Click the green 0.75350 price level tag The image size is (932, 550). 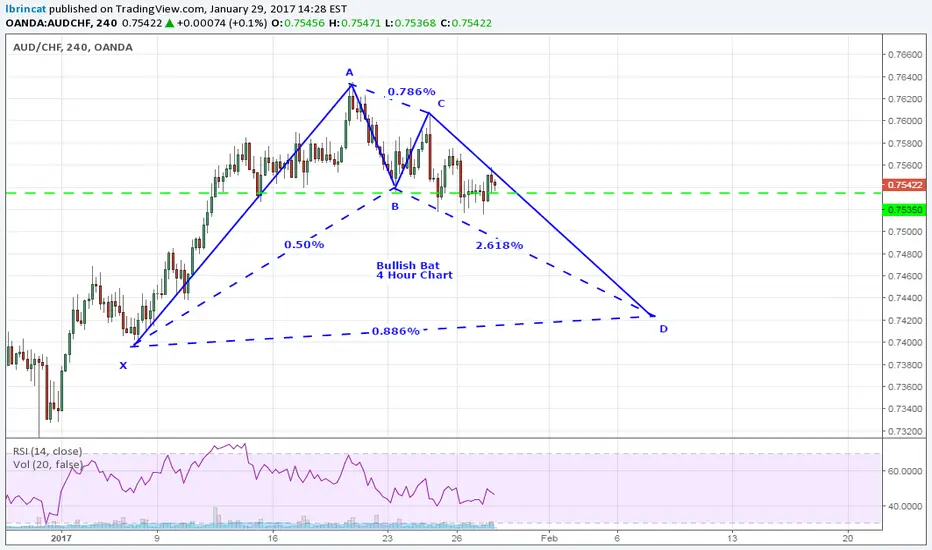tap(905, 210)
